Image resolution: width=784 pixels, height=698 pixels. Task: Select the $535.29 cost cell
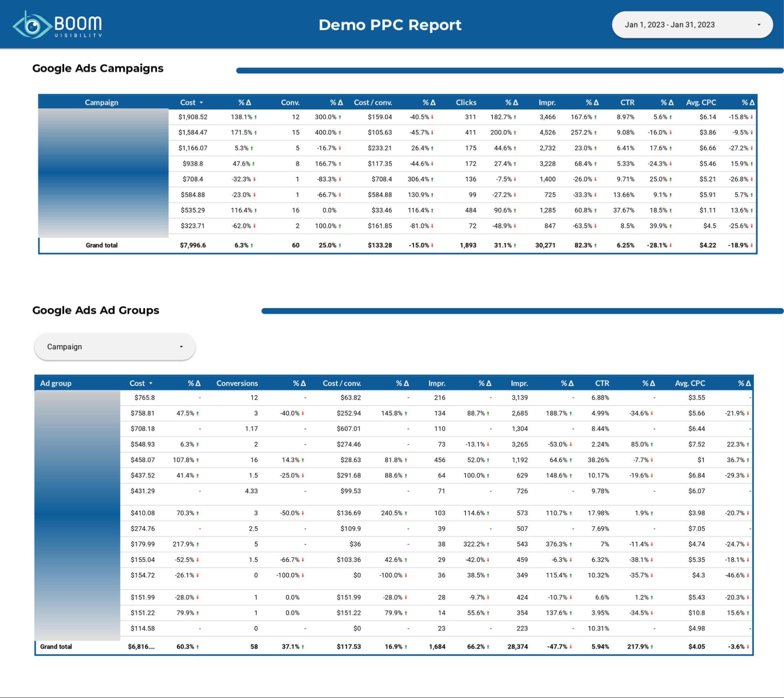click(193, 210)
